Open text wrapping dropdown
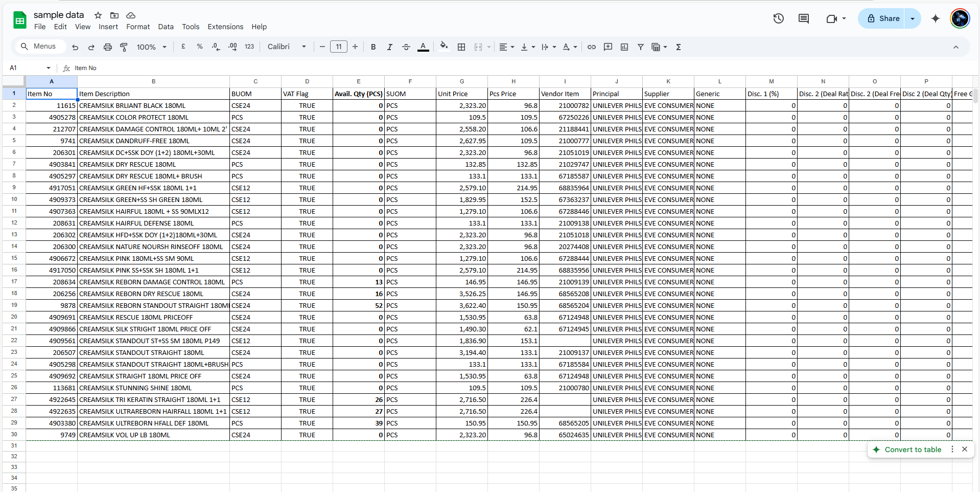The image size is (980, 492). point(549,47)
